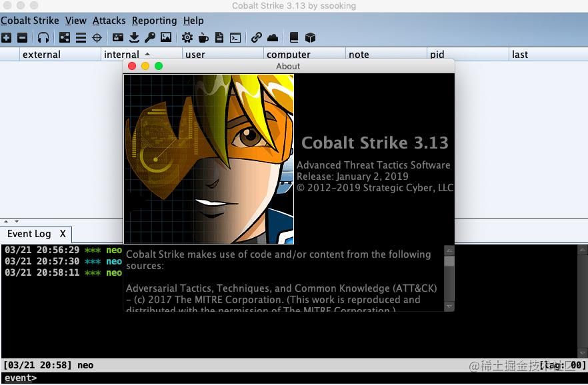Sort by the internal column header
The height and width of the screenshot is (385, 588).
pos(141,55)
